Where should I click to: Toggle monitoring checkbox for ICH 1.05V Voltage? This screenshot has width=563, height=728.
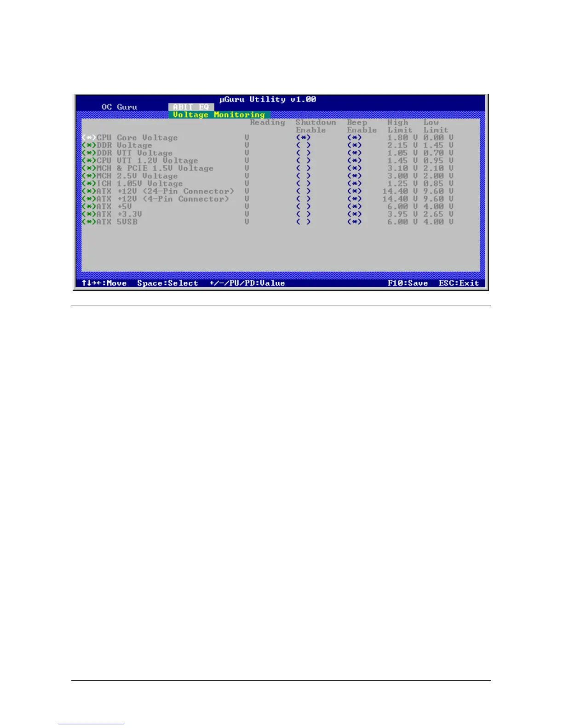[89, 184]
